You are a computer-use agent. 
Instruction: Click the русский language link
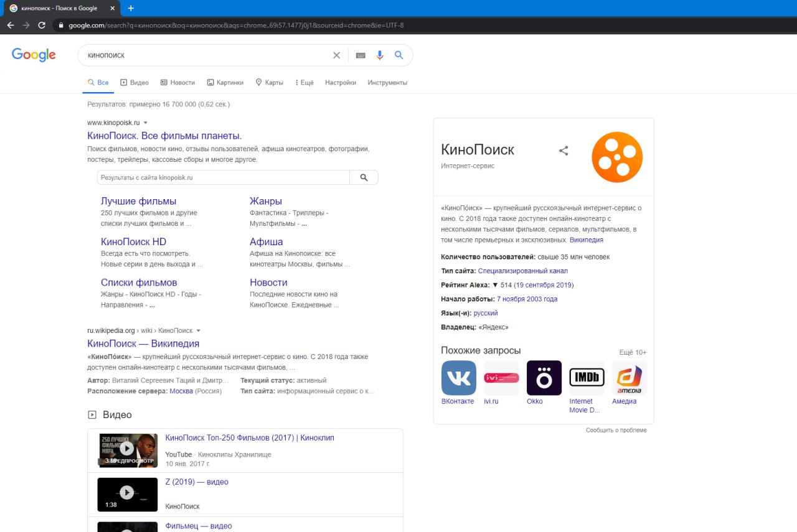tap(486, 313)
